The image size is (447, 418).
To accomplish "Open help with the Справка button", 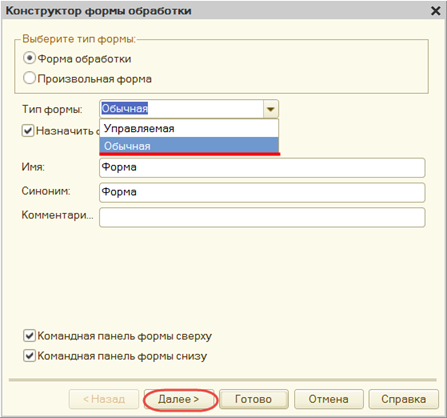I will click(x=404, y=399).
